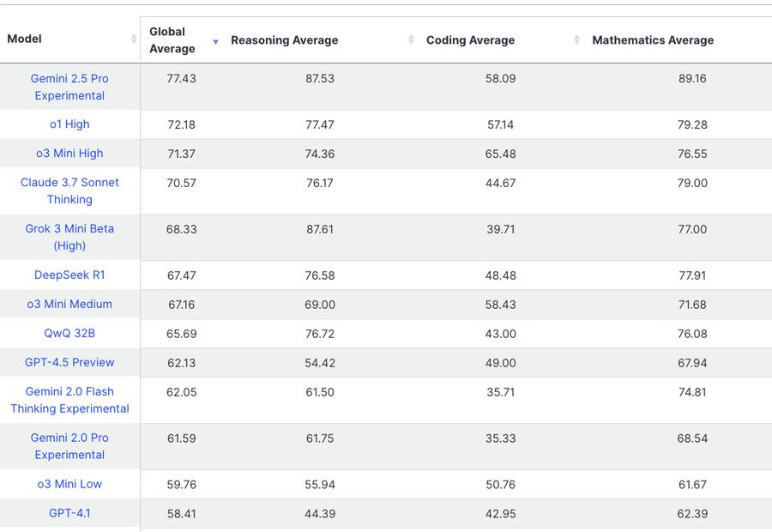
Task: Open the o3 Mini Low link
Action: pyautogui.click(x=69, y=484)
